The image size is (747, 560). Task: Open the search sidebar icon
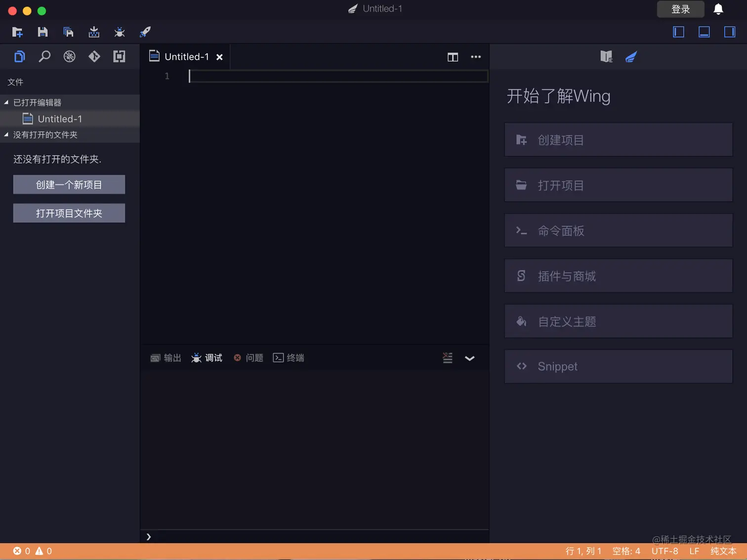[44, 56]
